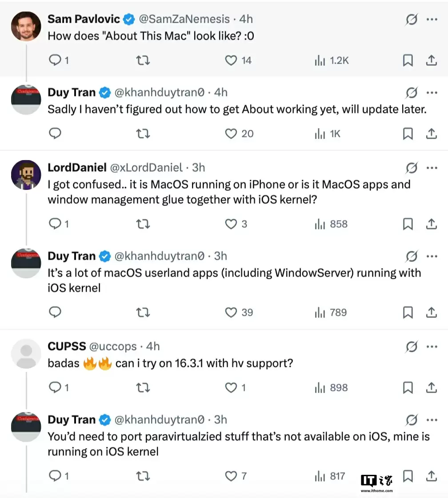Retweet Sam Pavlovic's About This Mac question
This screenshot has height=498, width=448.
(x=142, y=60)
